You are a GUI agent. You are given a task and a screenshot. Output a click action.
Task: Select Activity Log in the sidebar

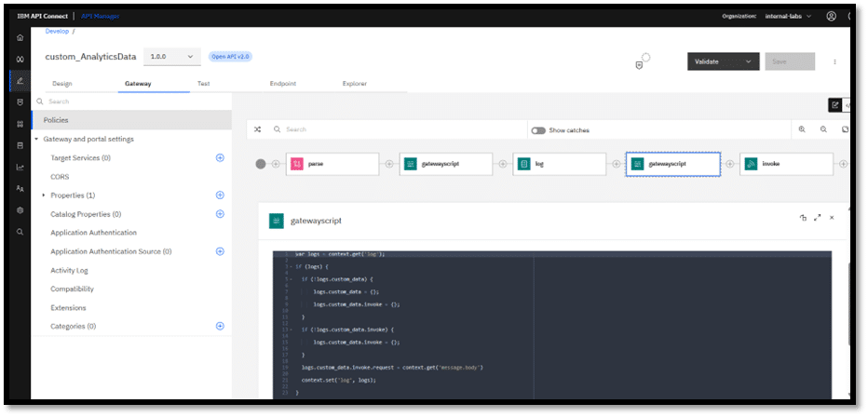[x=69, y=270]
